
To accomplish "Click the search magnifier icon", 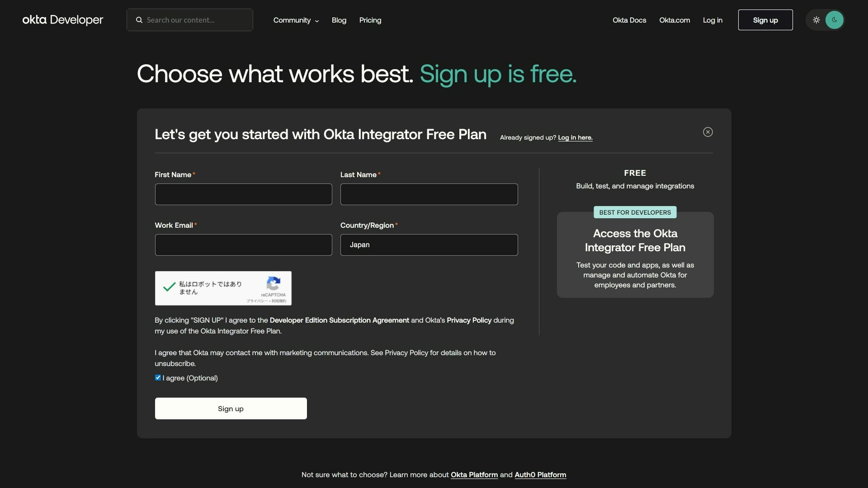I will click(x=139, y=20).
